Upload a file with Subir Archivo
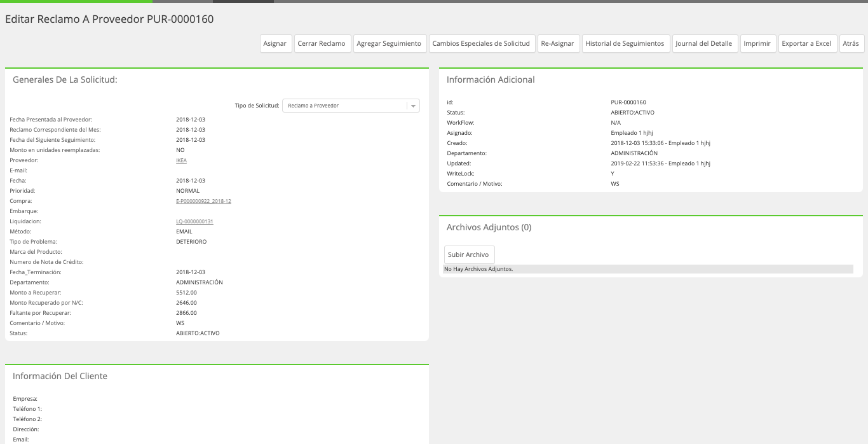This screenshot has width=868, height=444. (468, 254)
